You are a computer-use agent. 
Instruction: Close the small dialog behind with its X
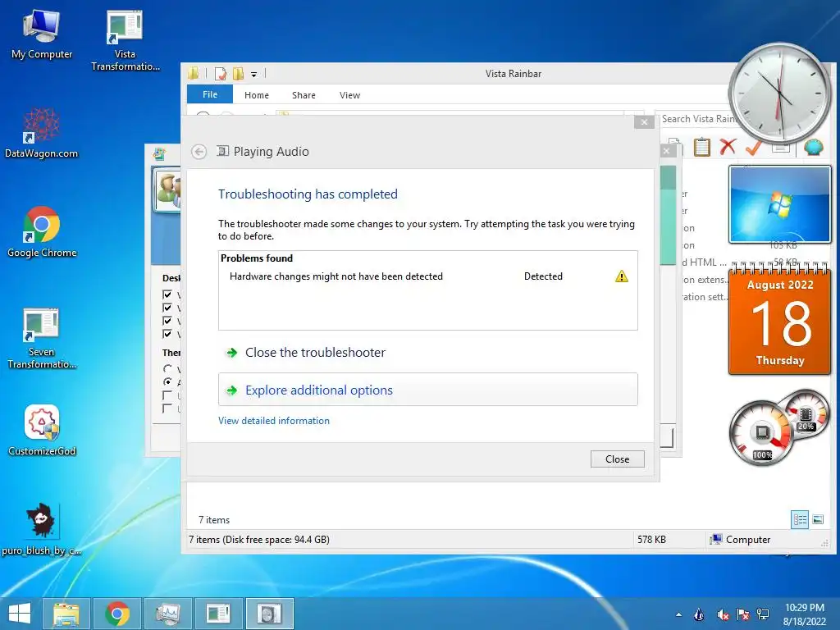pyautogui.click(x=667, y=151)
